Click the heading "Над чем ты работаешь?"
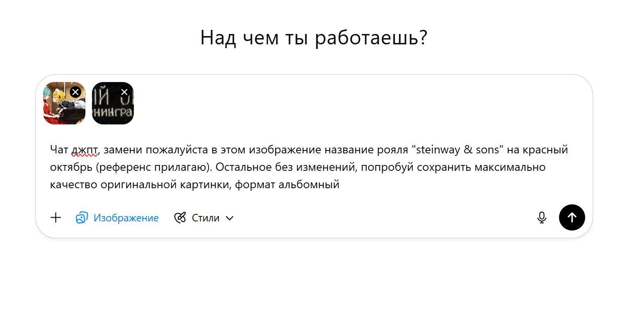This screenshot has width=644, height=313. tap(314, 38)
